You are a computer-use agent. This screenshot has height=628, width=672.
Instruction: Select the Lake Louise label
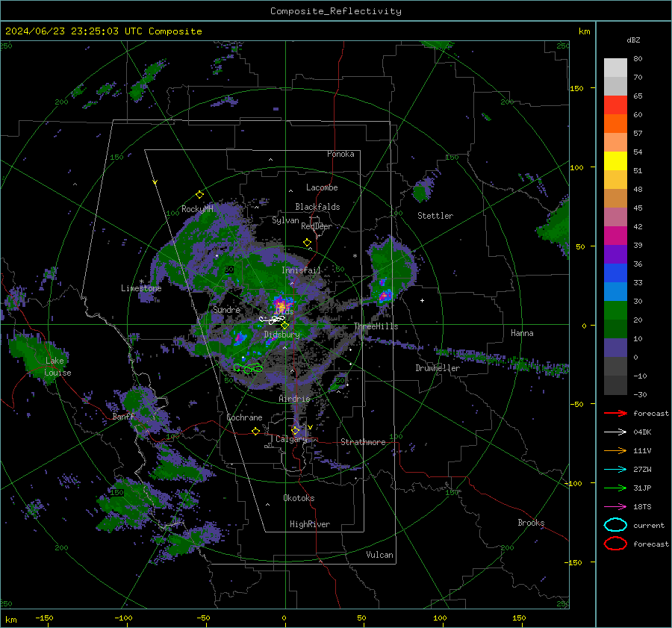[57, 367]
